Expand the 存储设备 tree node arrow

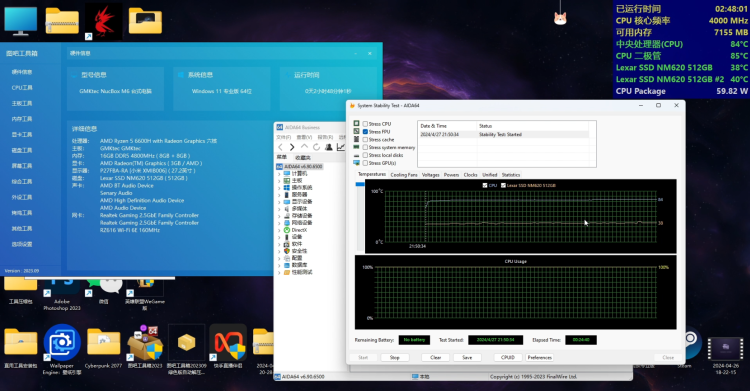click(x=279, y=216)
